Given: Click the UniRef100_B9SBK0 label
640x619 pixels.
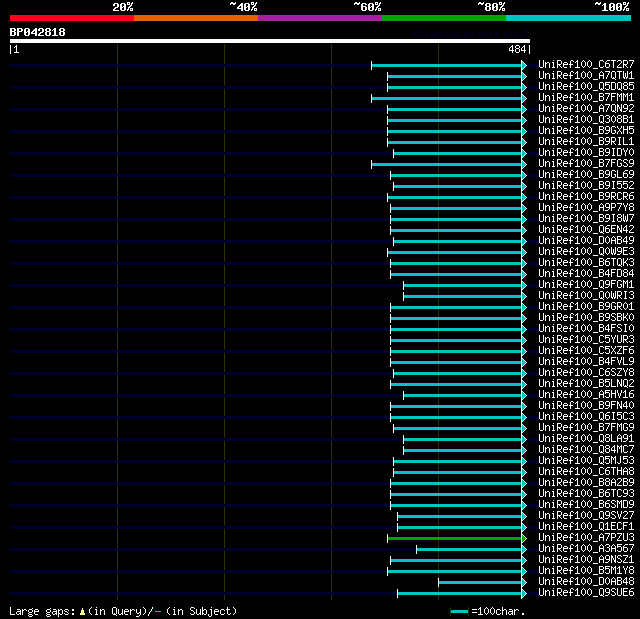Looking at the screenshot, I should pos(586,318).
